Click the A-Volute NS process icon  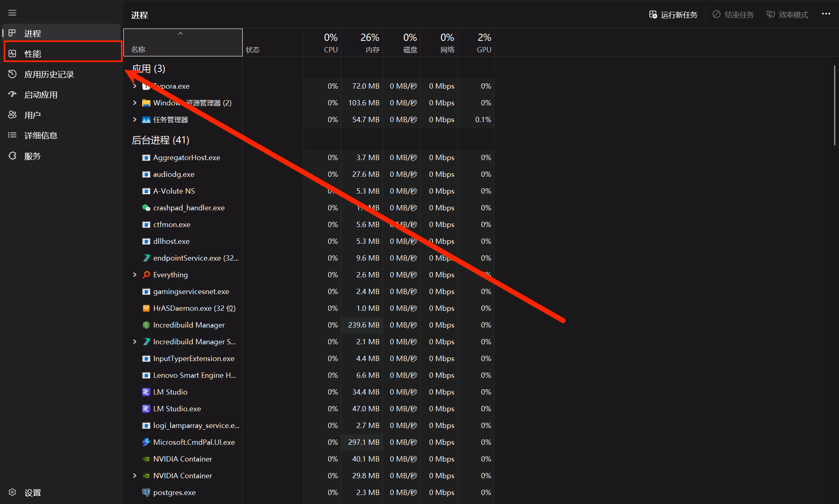pos(146,191)
